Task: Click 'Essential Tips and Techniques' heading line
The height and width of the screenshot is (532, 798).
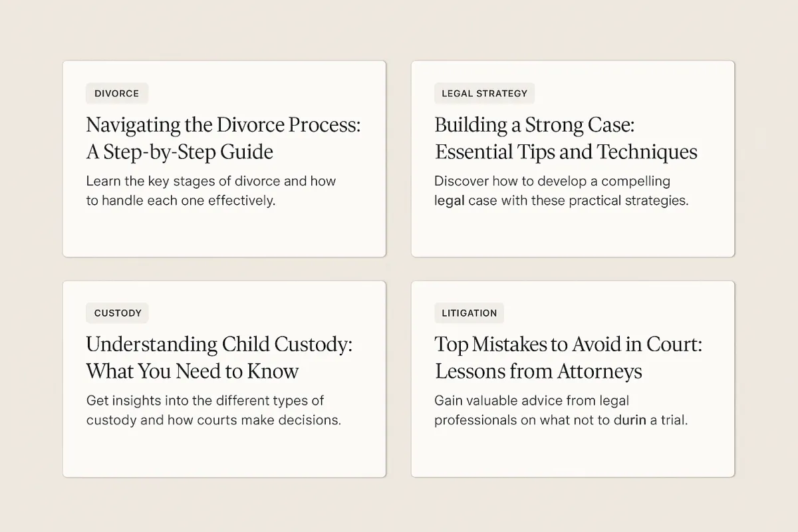Action: pos(566,152)
